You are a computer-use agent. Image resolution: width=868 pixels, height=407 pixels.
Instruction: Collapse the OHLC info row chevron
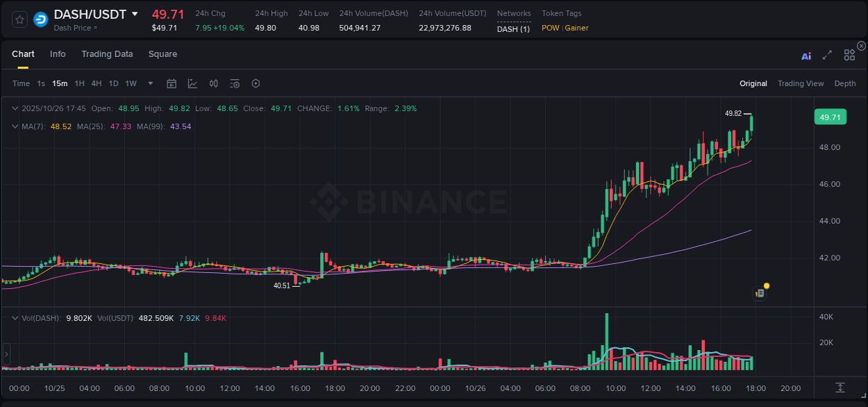point(14,108)
